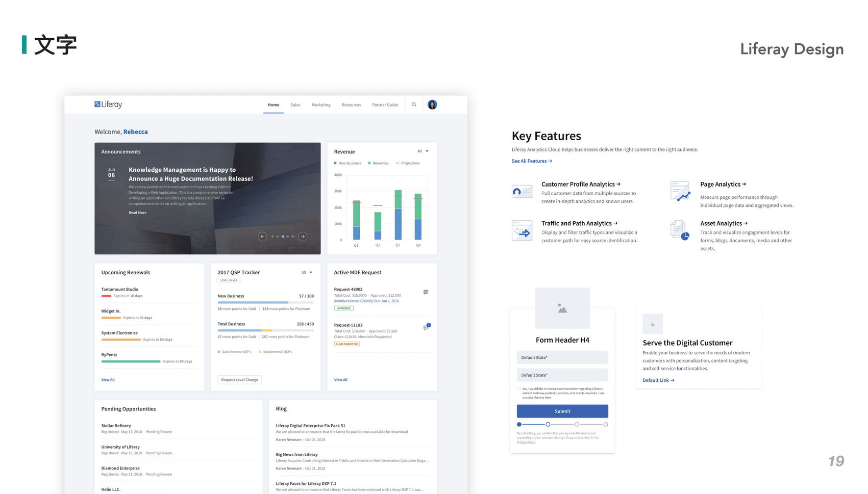Open View All under Active MDF Request
This screenshot has width=868, height=494.
[340, 380]
